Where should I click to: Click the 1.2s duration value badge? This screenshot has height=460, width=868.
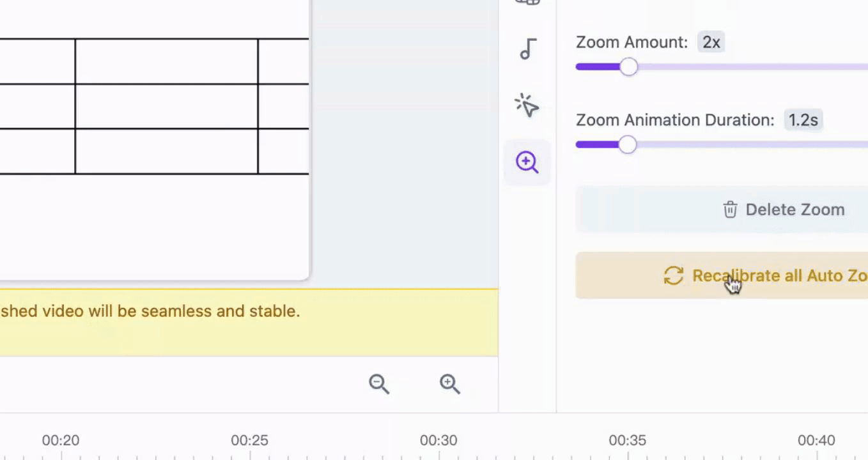click(803, 120)
